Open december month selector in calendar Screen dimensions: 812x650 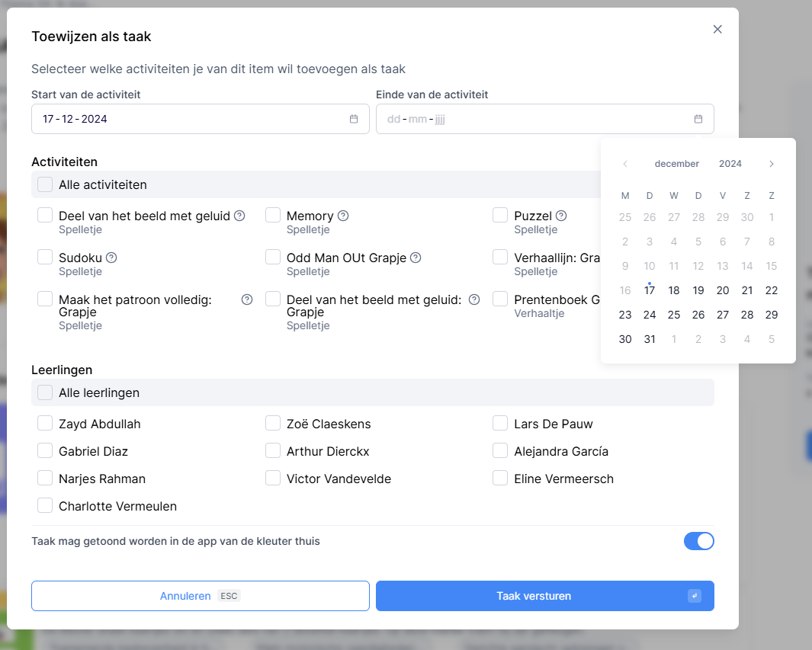coord(676,164)
